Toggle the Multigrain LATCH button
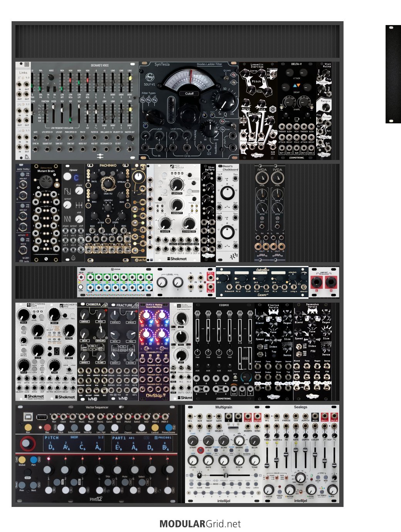The height and width of the screenshot is (532, 401). (x=256, y=483)
